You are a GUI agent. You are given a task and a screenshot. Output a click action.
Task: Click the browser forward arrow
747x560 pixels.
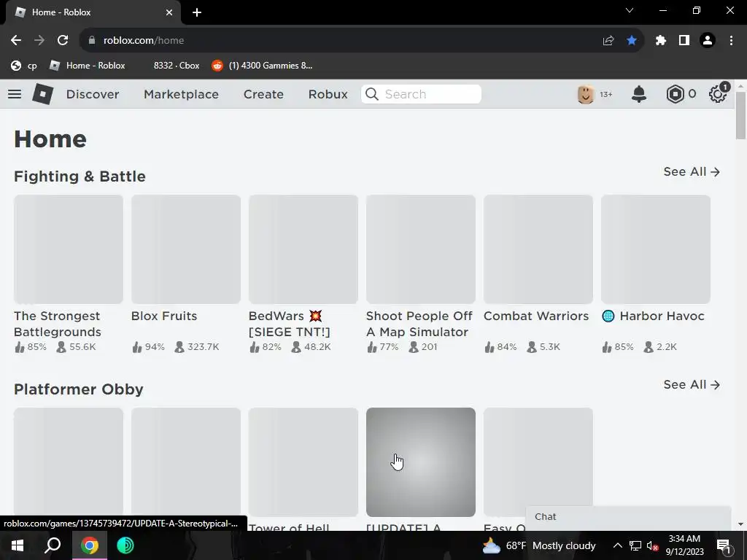pos(39,41)
